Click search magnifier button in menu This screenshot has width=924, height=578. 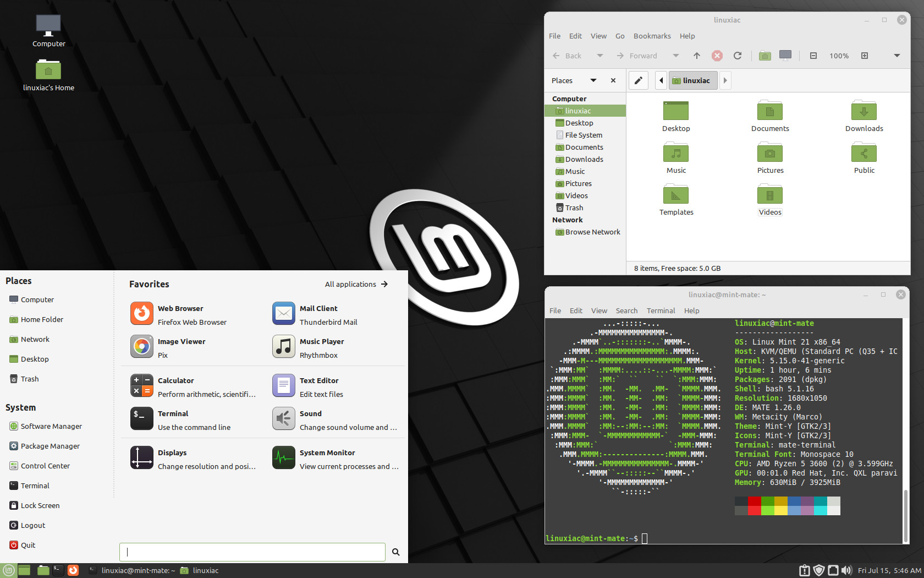pos(396,552)
